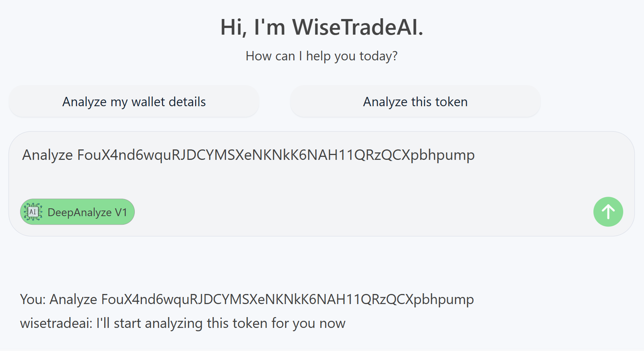The image size is (644, 351).
Task: Toggle the DeepAnalyze V1 mode pill
Action: coord(77,212)
